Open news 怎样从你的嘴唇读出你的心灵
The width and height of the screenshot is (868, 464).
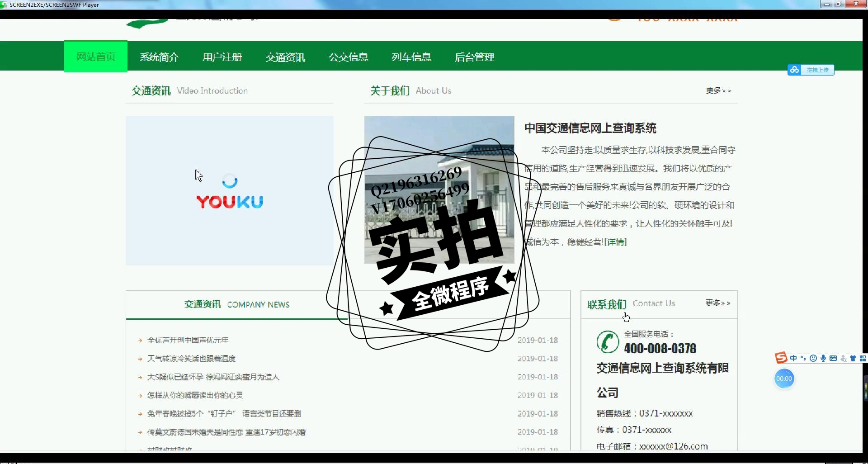pos(195,395)
